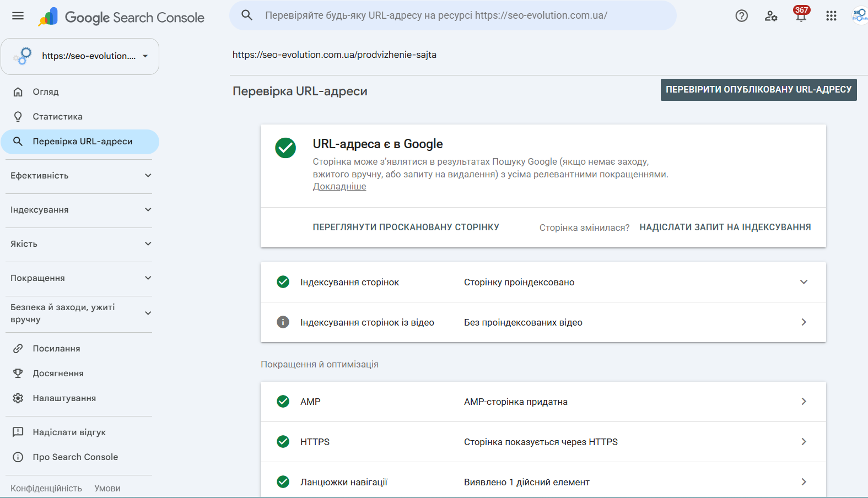Open Статистика in sidebar
The width and height of the screenshot is (868, 498).
(x=80, y=117)
